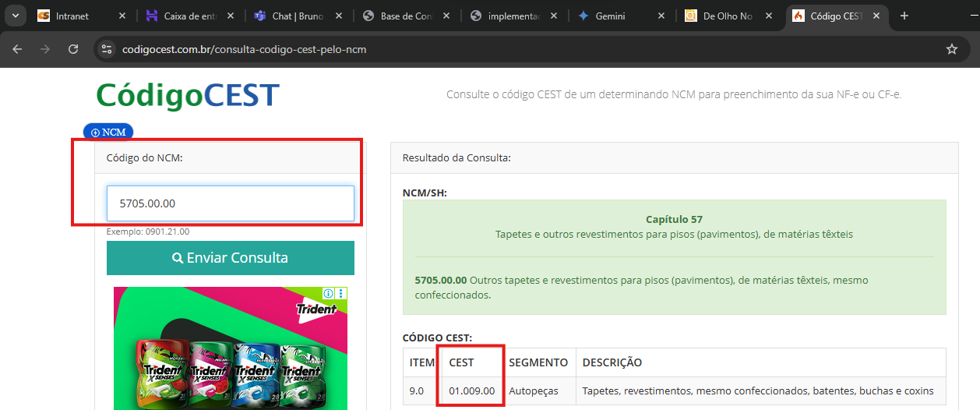Close the Intranet tab
This screenshot has width=980, height=410.
pos(122,16)
